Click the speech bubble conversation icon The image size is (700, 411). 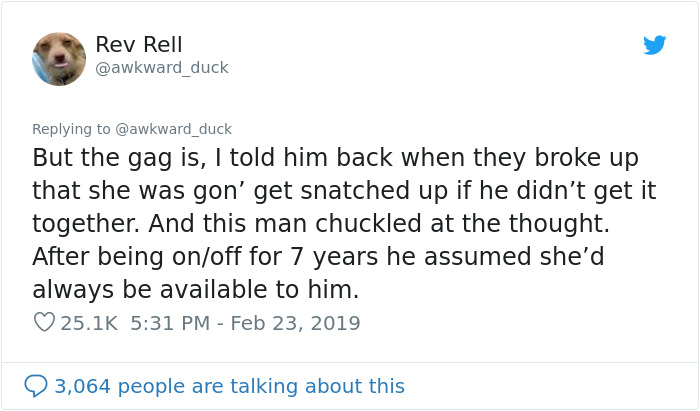point(36,385)
